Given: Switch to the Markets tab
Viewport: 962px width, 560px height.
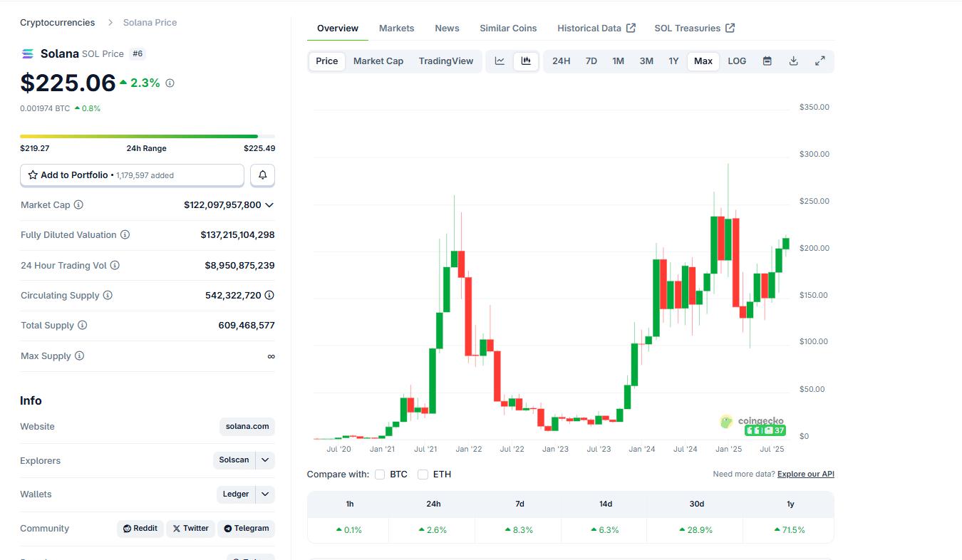Looking at the screenshot, I should [396, 28].
